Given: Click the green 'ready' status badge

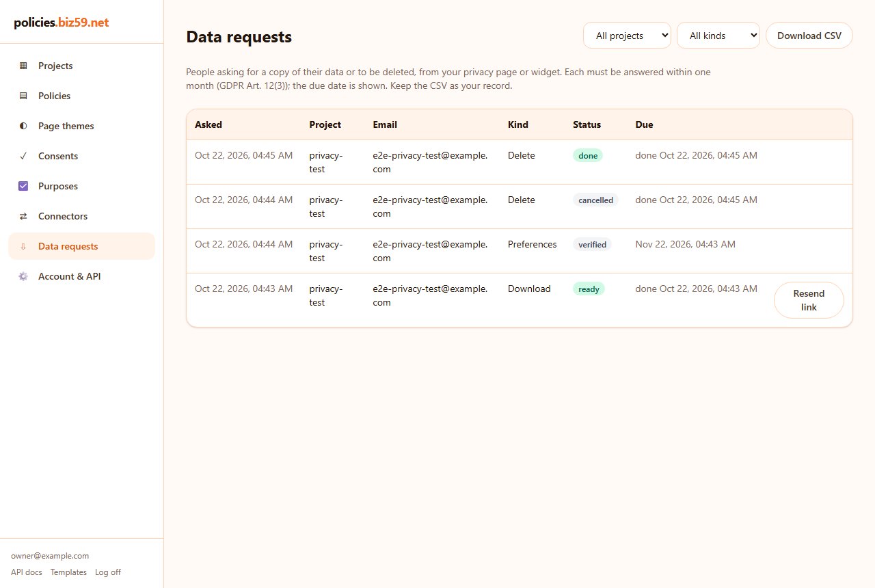Looking at the screenshot, I should (x=589, y=289).
